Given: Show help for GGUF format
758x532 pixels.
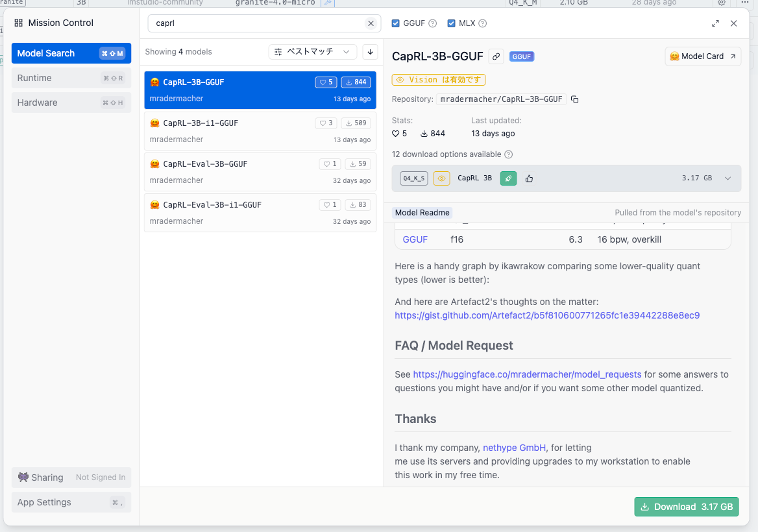Looking at the screenshot, I should point(433,23).
